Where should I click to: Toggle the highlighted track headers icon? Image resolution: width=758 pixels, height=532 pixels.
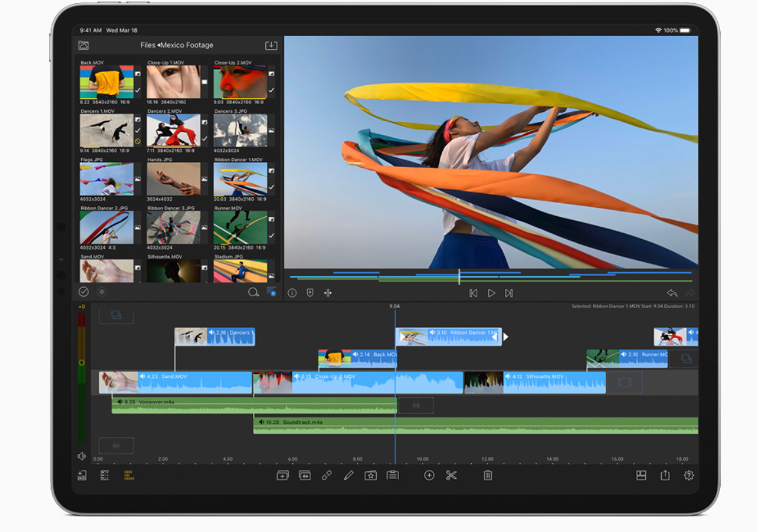click(129, 476)
